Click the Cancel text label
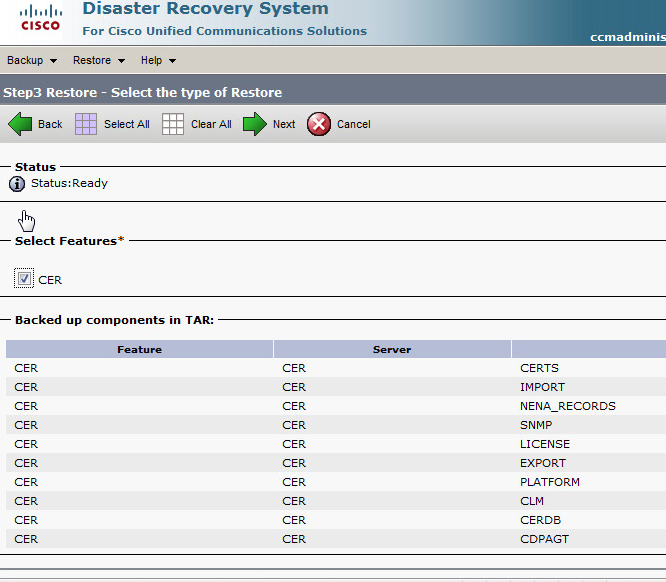Viewport: 666px width, 582px height. 354,124
